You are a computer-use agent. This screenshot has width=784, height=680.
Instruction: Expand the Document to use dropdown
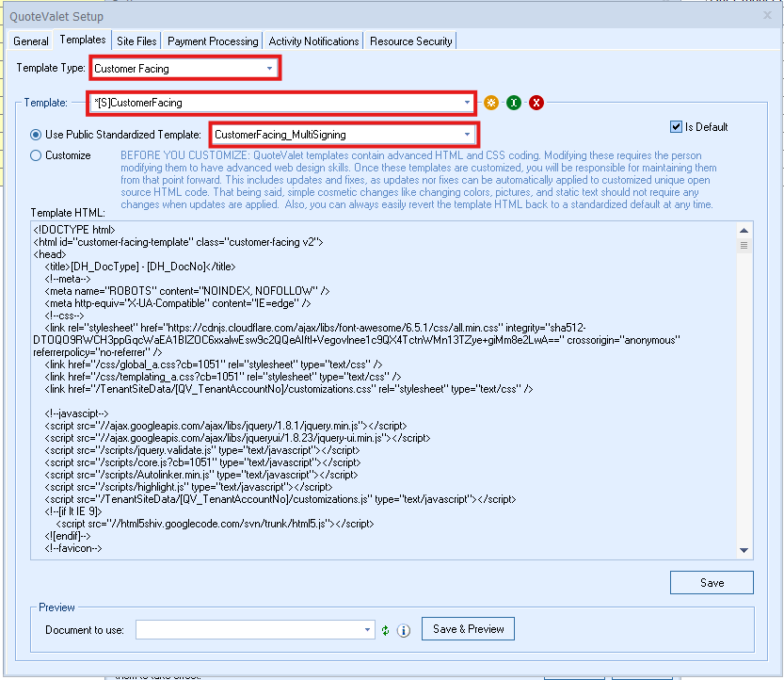[367, 630]
